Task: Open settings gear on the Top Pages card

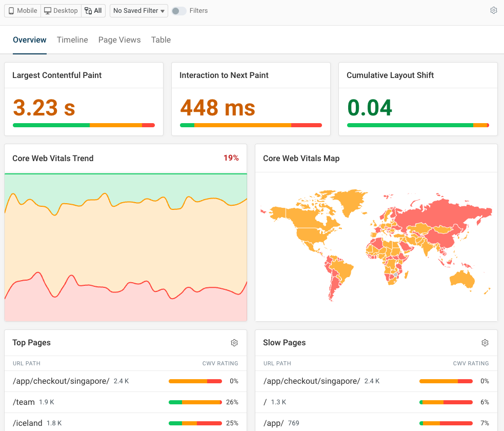Action: coord(234,342)
